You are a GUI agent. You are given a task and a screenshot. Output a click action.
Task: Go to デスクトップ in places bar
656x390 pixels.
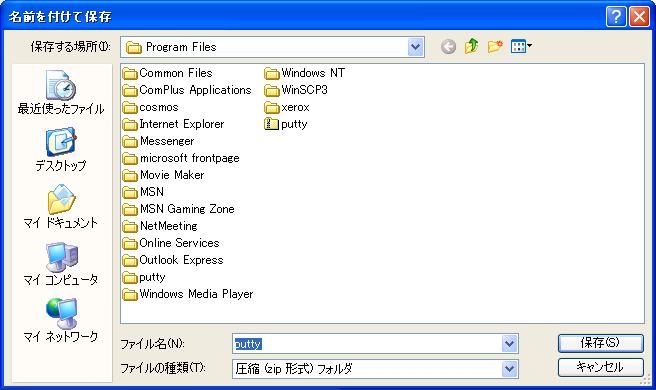point(61,150)
